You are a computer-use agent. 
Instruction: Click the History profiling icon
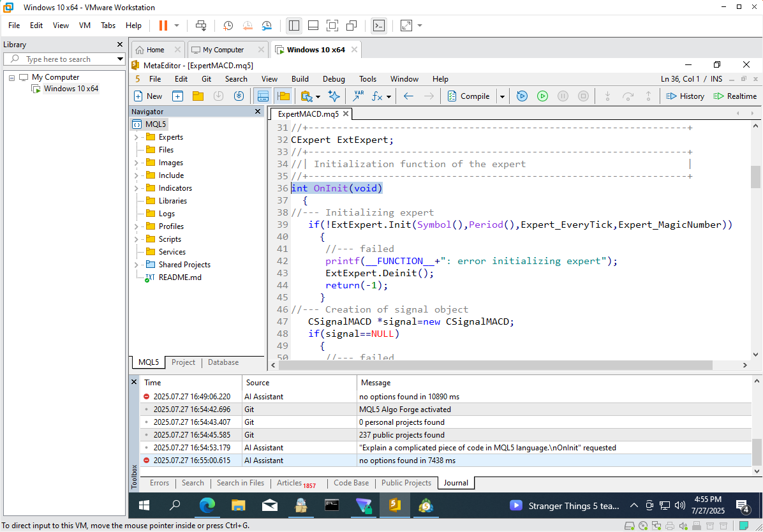click(x=685, y=96)
